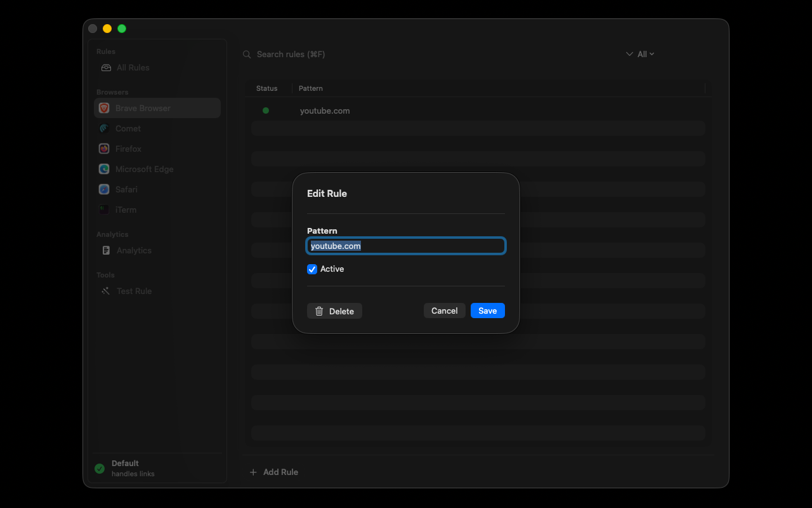Select the Microsoft Edge icon
The image size is (812, 508).
click(104, 169)
